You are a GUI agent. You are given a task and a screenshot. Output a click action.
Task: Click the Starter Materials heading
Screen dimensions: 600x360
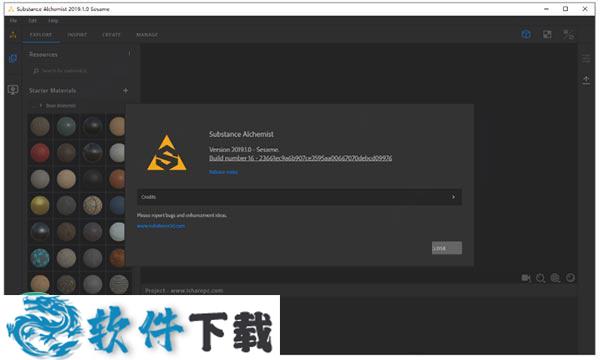tap(52, 91)
